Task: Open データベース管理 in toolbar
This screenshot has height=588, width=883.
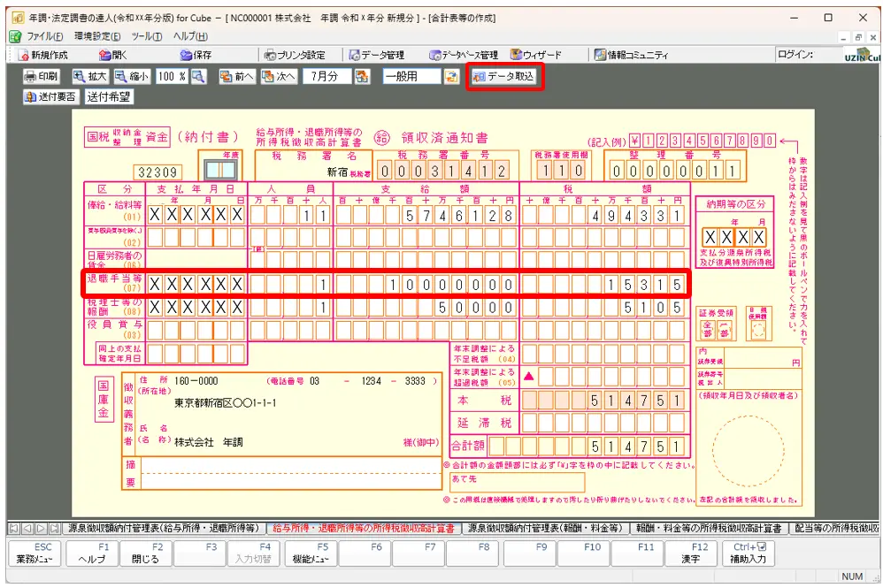Action: 464,55
